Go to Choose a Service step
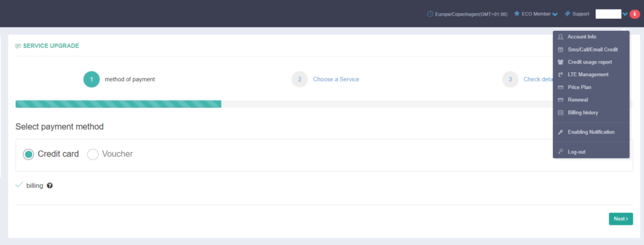The width and height of the screenshot is (644, 245). click(x=336, y=79)
